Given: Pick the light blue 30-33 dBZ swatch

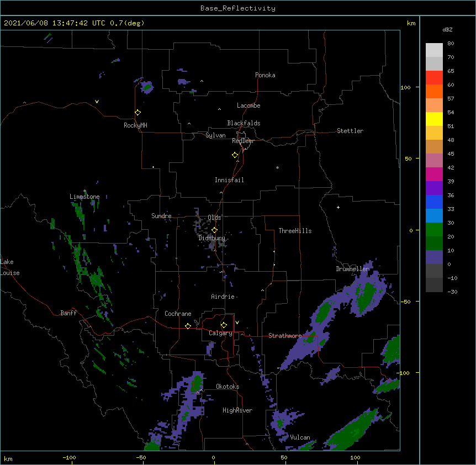Looking at the screenshot, I should pos(434,216).
